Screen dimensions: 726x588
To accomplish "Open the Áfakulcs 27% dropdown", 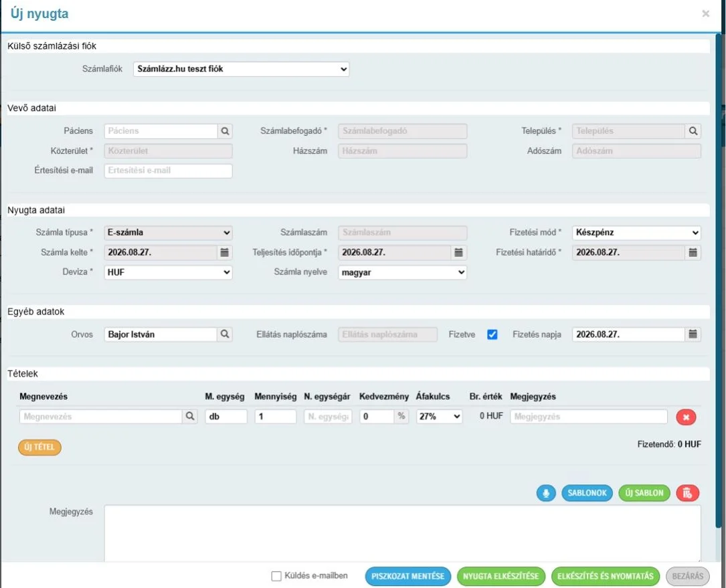I will [439, 416].
